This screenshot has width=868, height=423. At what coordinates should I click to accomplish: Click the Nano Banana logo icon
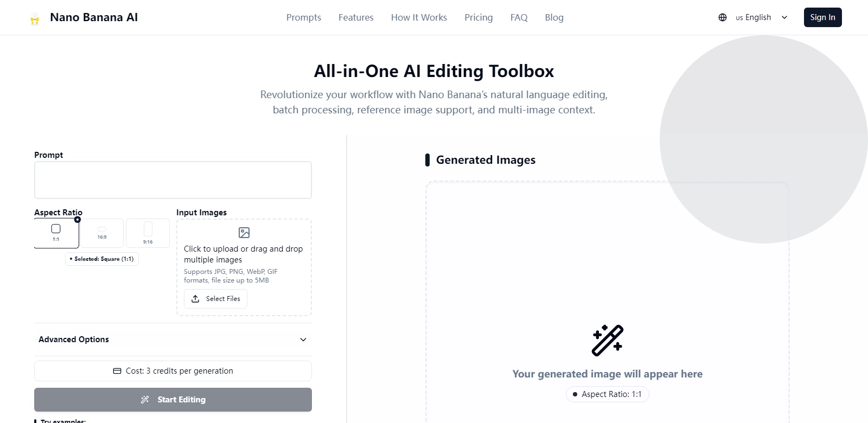35,20
